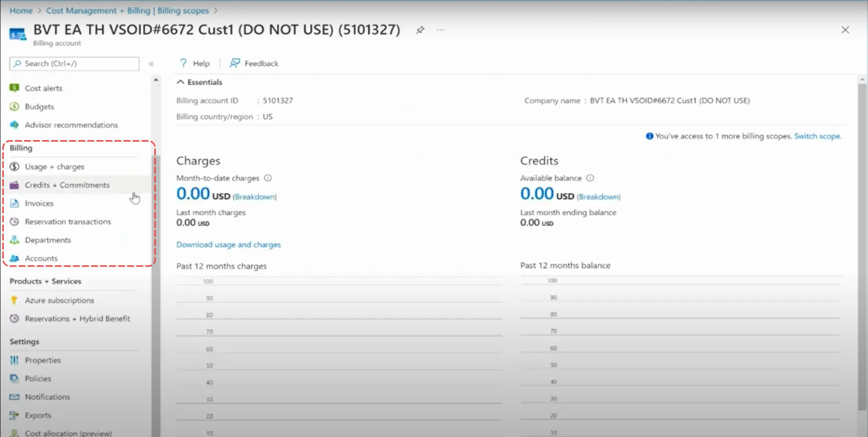Click the billing account header icon
This screenshot has height=437, width=868.
[18, 34]
